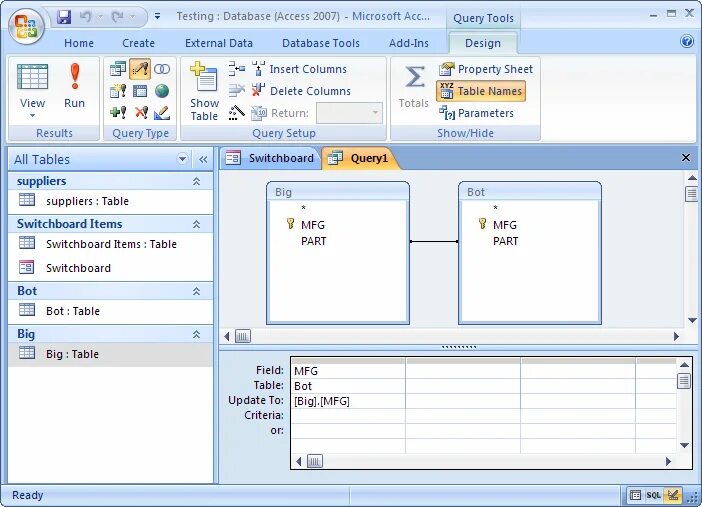
Task: Click the Insert Rows icon
Action: 236,69
